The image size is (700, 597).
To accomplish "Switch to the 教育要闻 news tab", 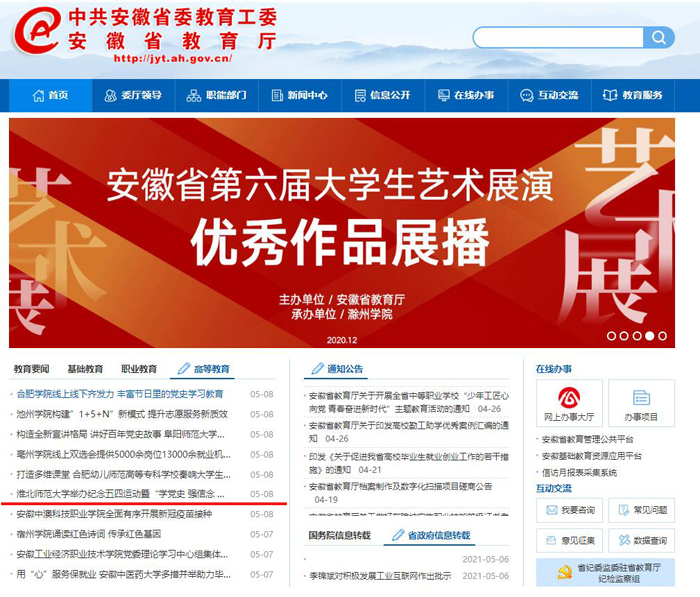I will coord(31,369).
